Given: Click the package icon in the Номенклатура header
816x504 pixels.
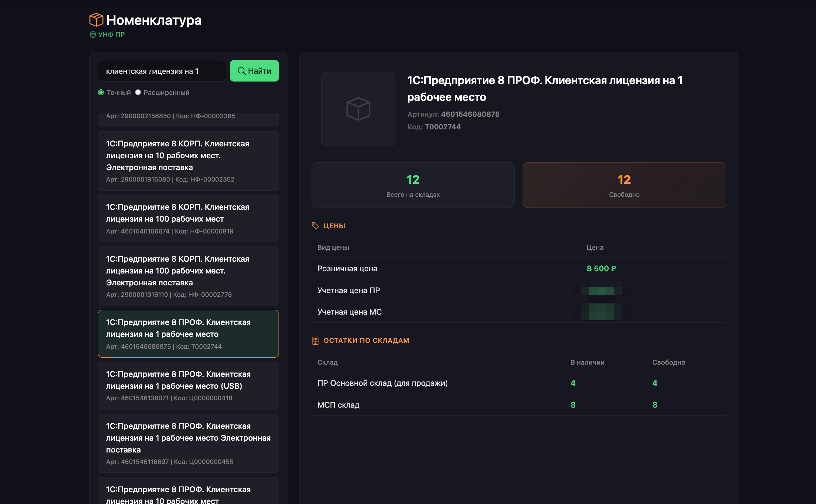Looking at the screenshot, I should point(96,20).
